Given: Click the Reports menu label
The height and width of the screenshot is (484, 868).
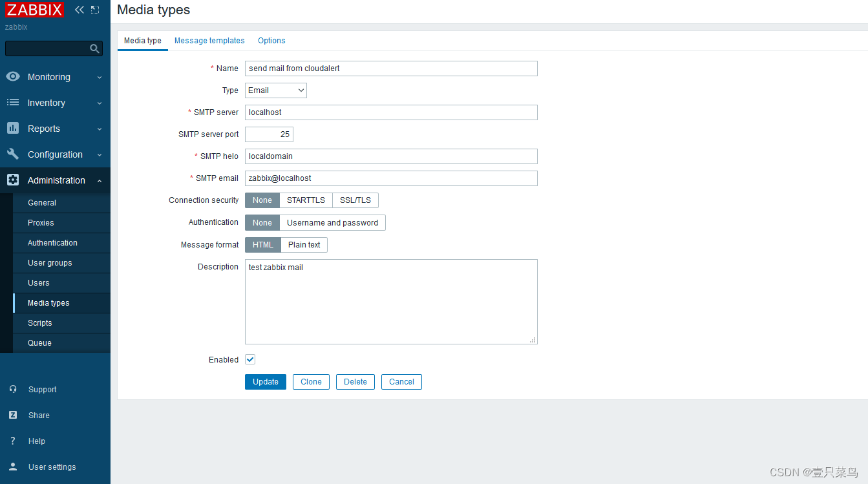Looking at the screenshot, I should pyautogui.click(x=44, y=129).
